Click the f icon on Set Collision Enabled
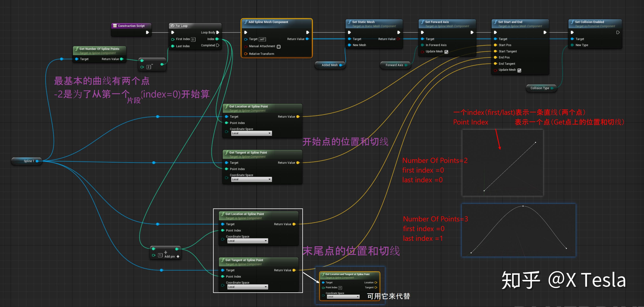The image size is (644, 307). (572, 22)
